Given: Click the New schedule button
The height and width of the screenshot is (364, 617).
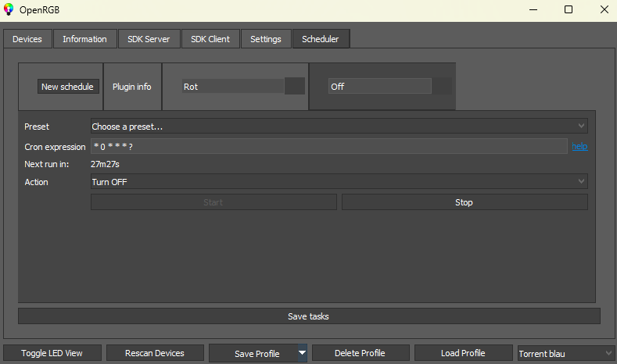Looking at the screenshot, I should coord(68,87).
